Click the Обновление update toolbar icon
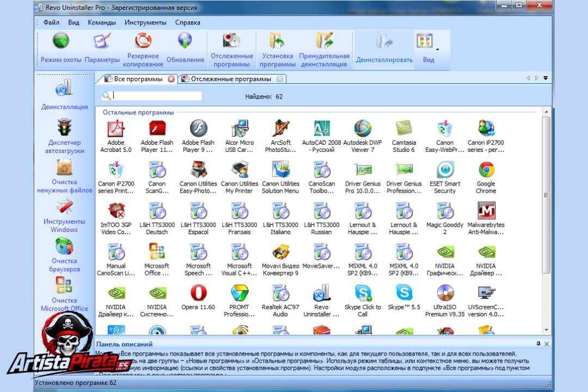Image resolution: width=588 pixels, height=392 pixels. [x=185, y=48]
